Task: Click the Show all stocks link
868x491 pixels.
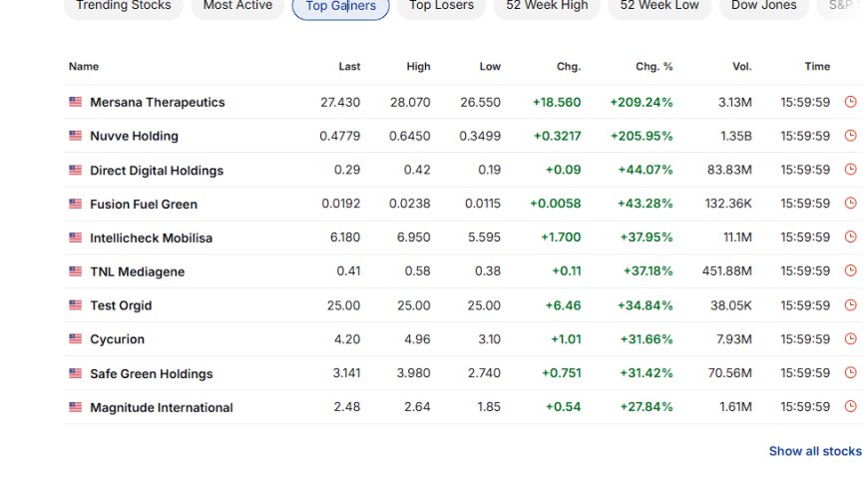Action: click(815, 451)
